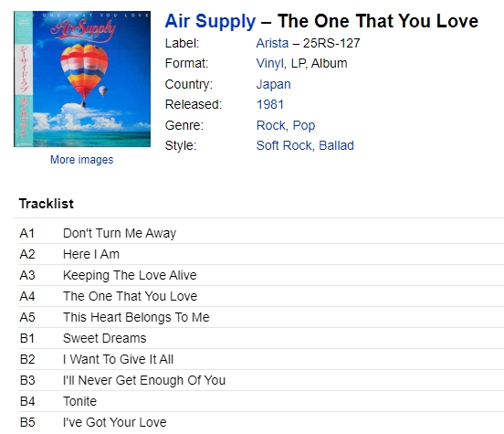Open the Air Supply artist link

click(x=210, y=21)
